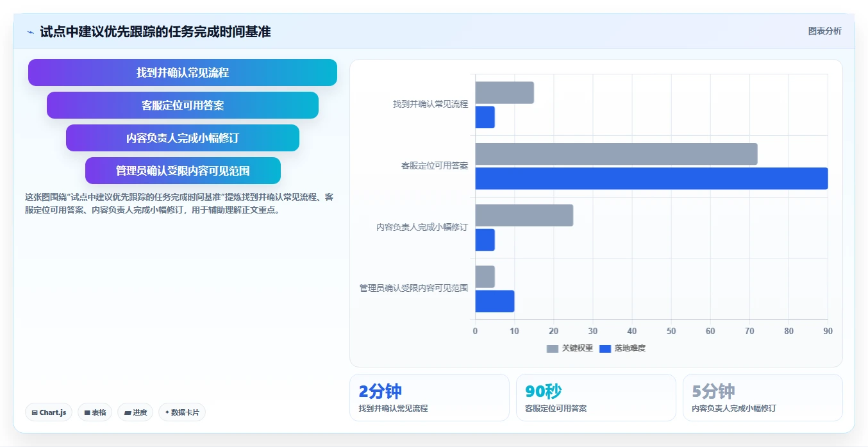Select the 内容负责人完成小幅修订 funnel bar
This screenshot has height=447, width=868.
pyautogui.click(x=183, y=138)
